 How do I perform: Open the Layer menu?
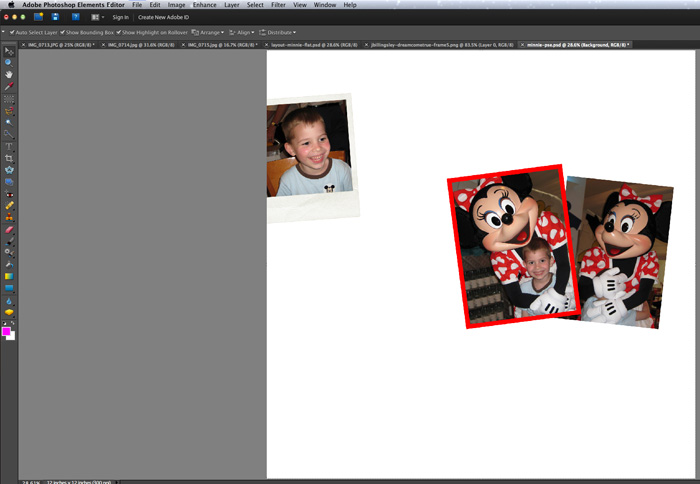[x=232, y=4]
